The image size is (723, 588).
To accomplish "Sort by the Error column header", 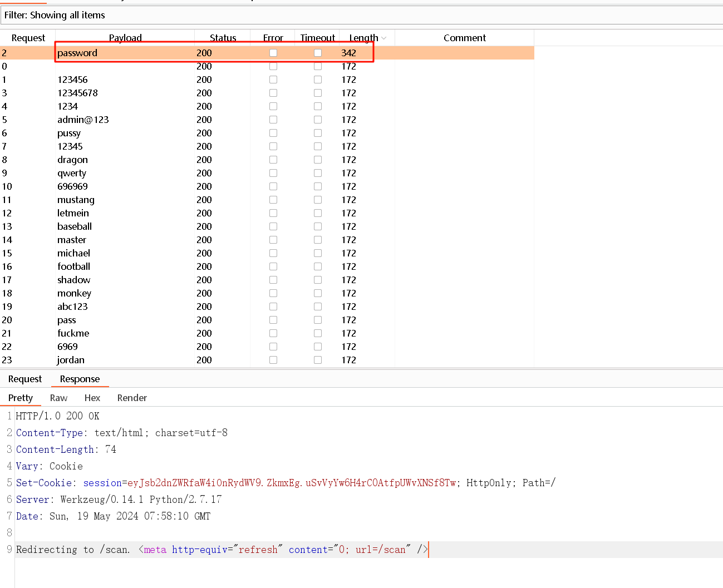I will [273, 38].
